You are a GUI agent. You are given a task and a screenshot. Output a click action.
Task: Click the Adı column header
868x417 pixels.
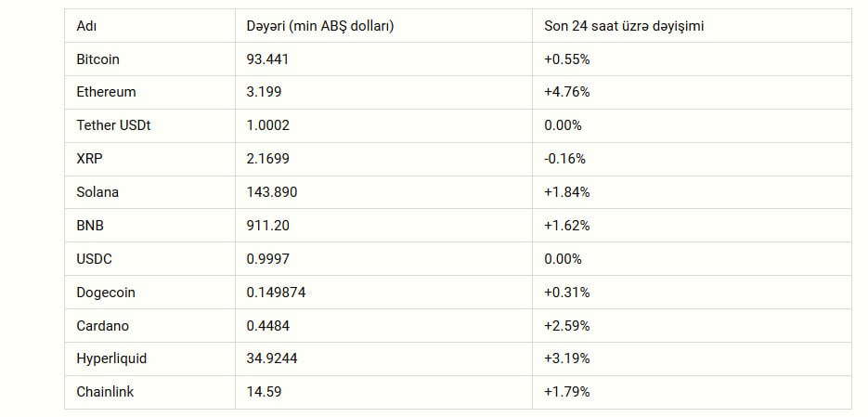(86, 26)
